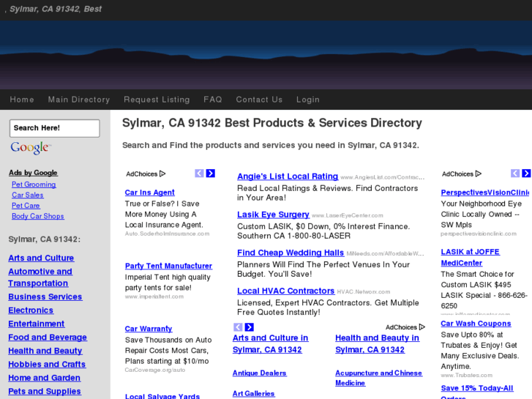The height and width of the screenshot is (399, 532).
Task: Click the Art Galleries link
Action: coord(253,394)
